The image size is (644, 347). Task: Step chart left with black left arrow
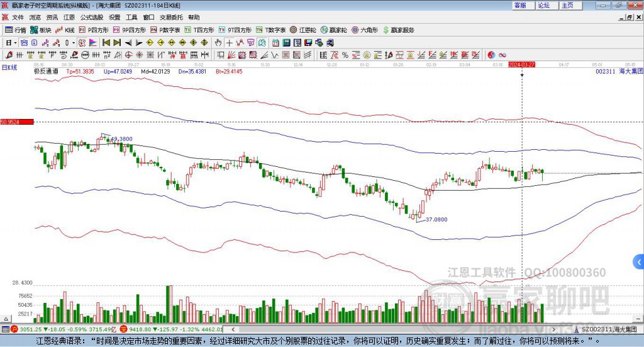128,43
